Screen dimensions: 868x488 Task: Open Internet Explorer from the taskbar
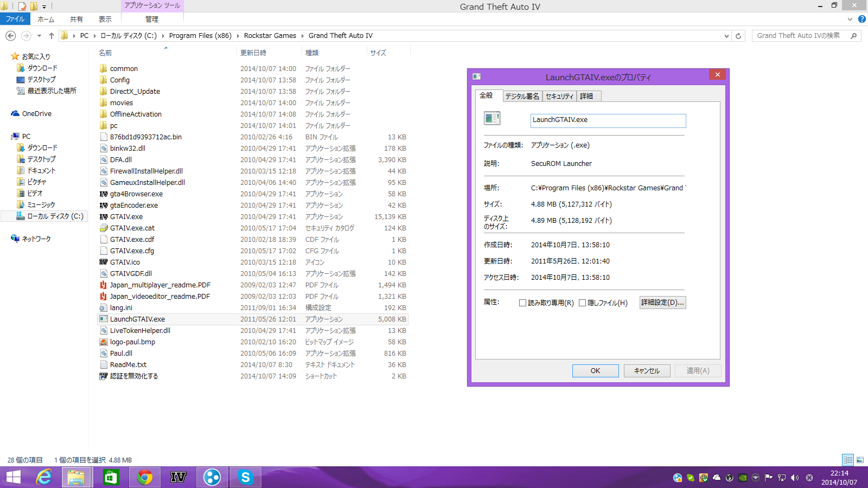point(43,477)
